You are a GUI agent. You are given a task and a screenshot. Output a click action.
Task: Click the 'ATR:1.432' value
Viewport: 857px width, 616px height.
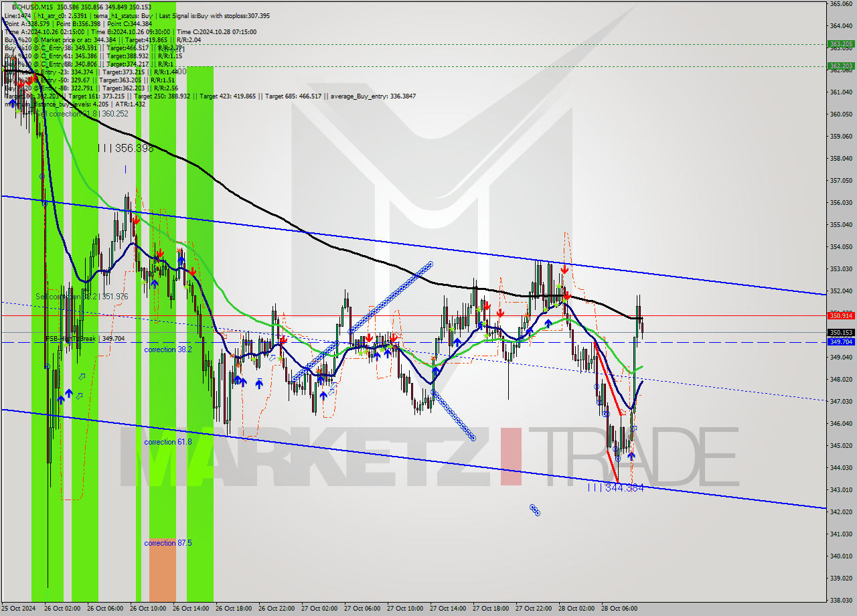(130, 104)
